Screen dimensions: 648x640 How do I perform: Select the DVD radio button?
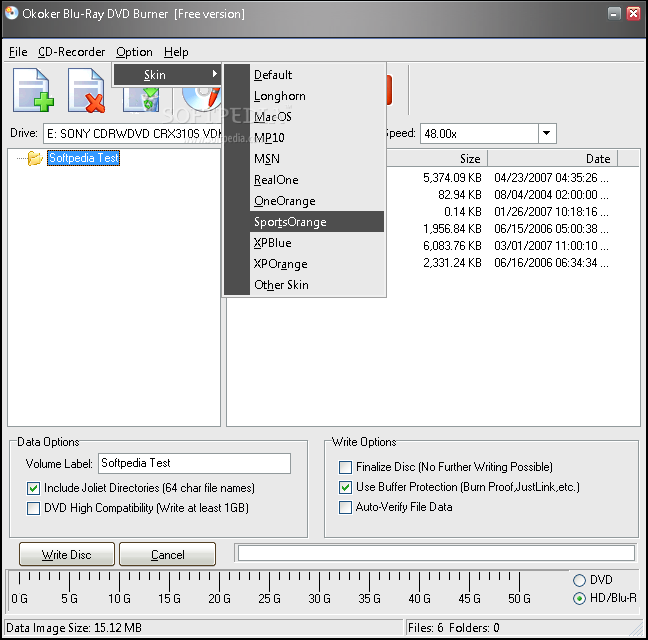(x=579, y=580)
